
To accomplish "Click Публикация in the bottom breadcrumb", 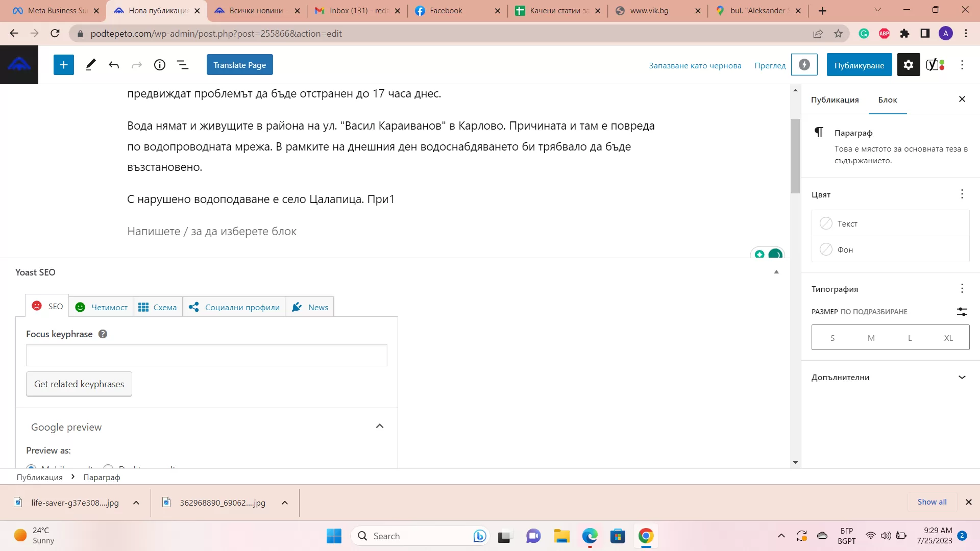I will [x=39, y=477].
